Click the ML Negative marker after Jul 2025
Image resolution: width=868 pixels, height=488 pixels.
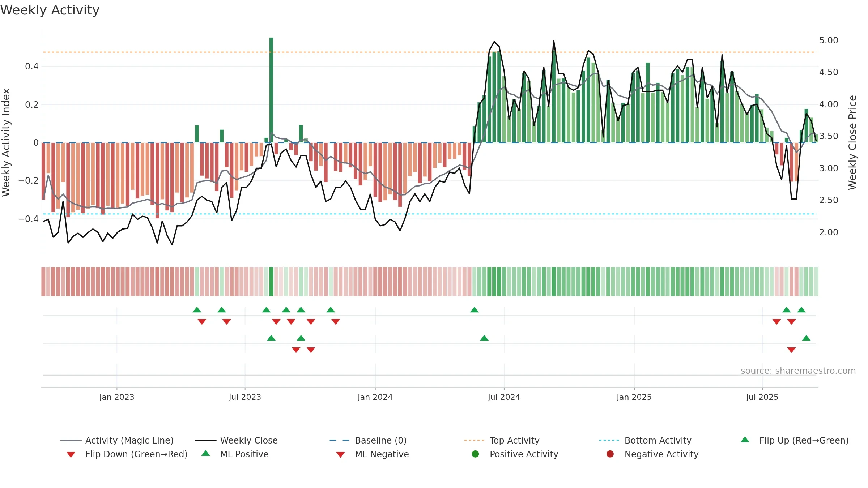coord(791,350)
